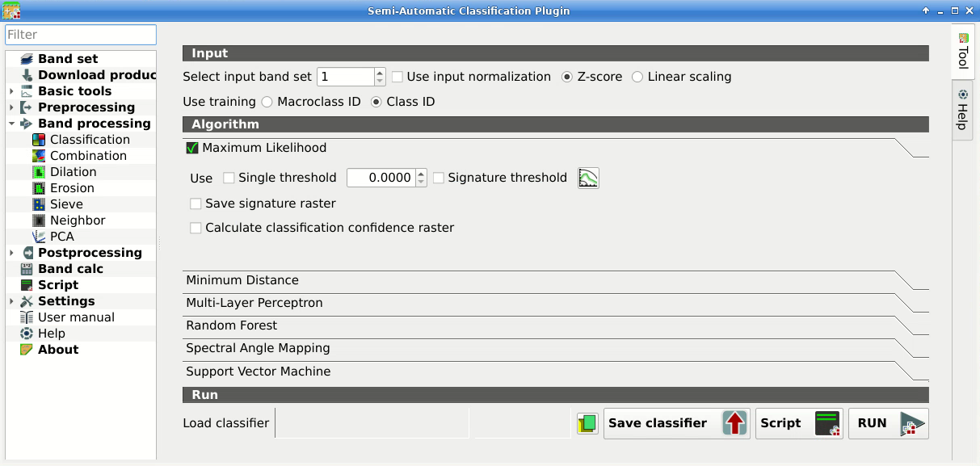980x466 pixels.
Task: Open Band set in the sidebar
Action: pyautogui.click(x=68, y=59)
